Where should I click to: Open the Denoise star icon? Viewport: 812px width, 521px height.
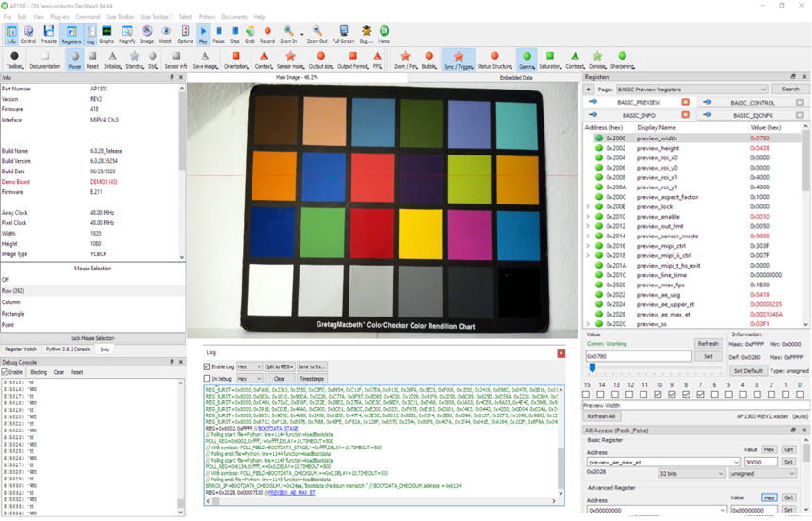(x=597, y=59)
